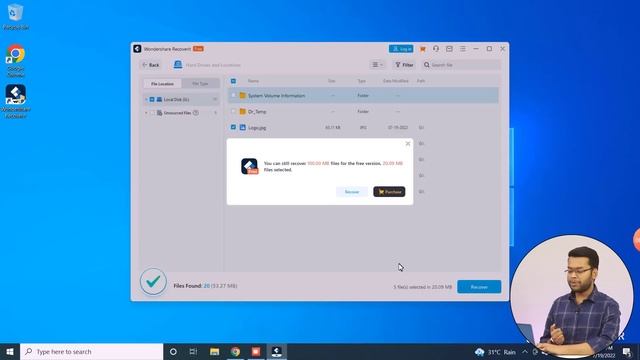This screenshot has height=360, width=640.
Task: Click the Hard Drives and Locations icon
Action: [178, 64]
